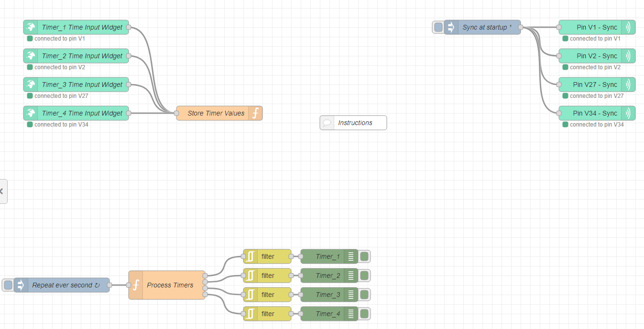Click the Blynk icon on Timer_1 Time Input Widget
This screenshot has height=329, width=644.
click(31, 27)
